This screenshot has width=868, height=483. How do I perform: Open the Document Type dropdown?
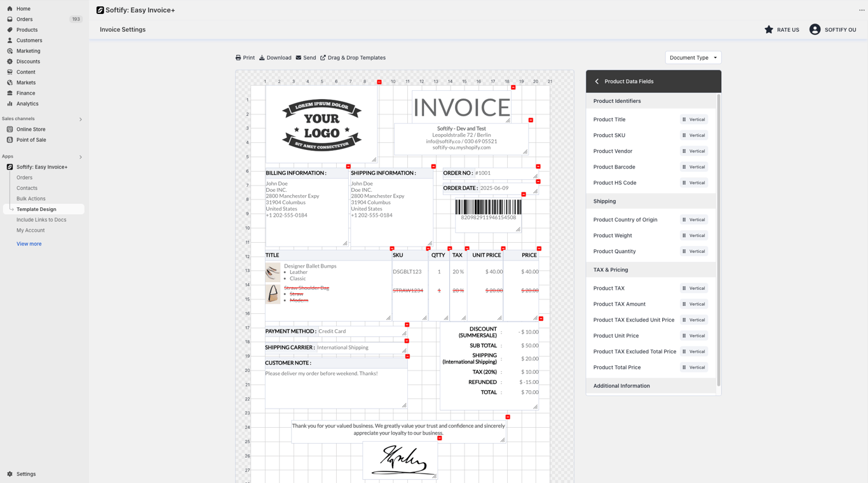(693, 58)
